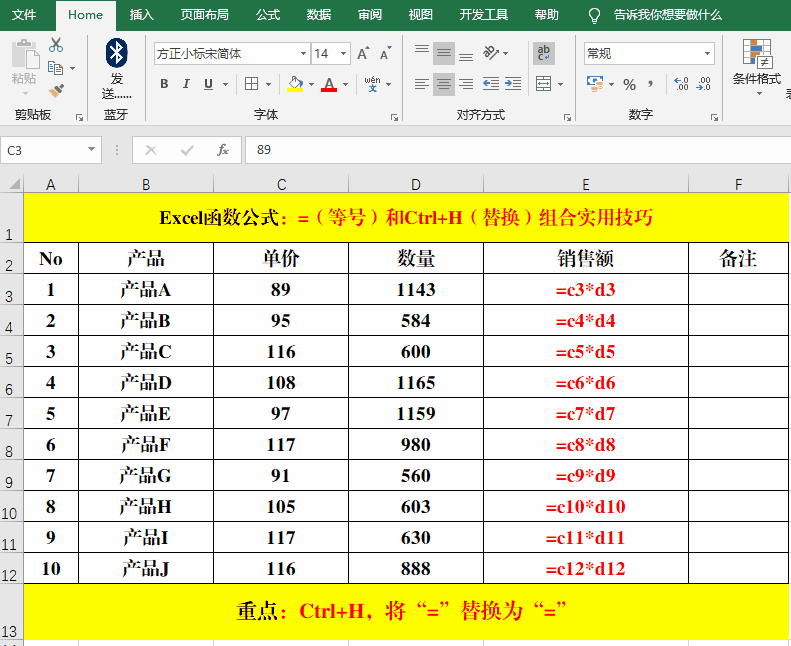Toggle Underline formatting
This screenshot has height=646, width=791.
pos(208,84)
